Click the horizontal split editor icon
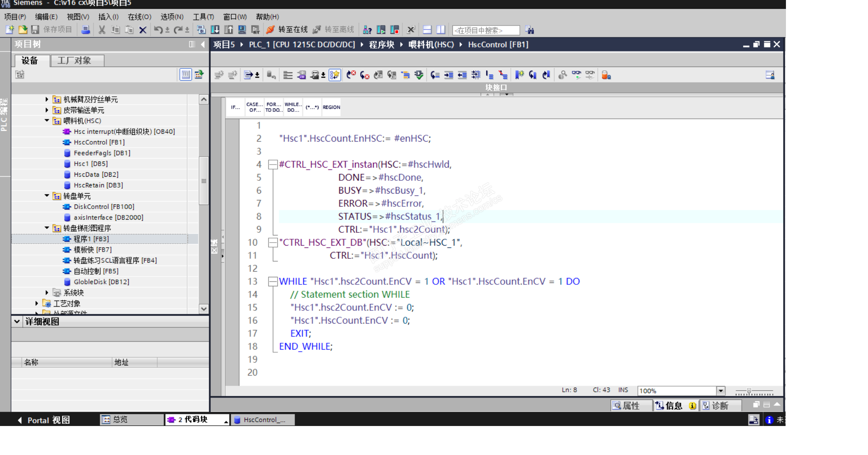This screenshot has width=868, height=455. (427, 29)
